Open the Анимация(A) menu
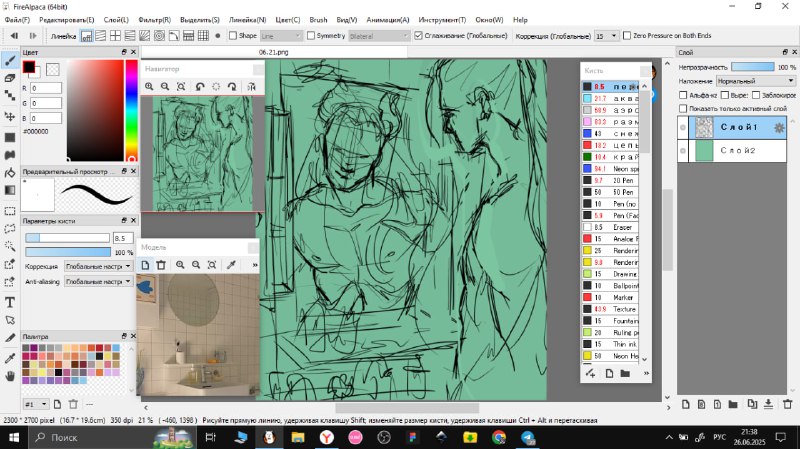800x449 pixels. [x=388, y=20]
